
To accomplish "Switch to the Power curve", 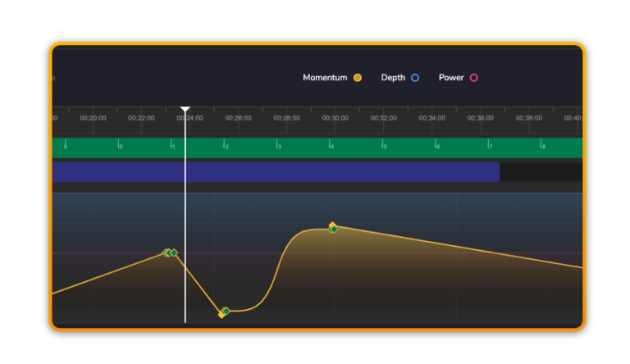I will point(473,78).
